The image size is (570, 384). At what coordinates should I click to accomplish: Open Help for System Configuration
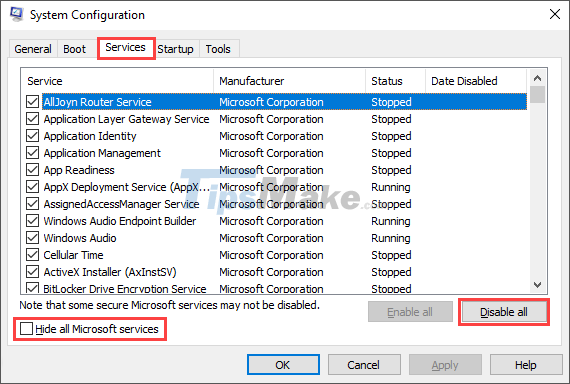pyautogui.click(x=526, y=365)
